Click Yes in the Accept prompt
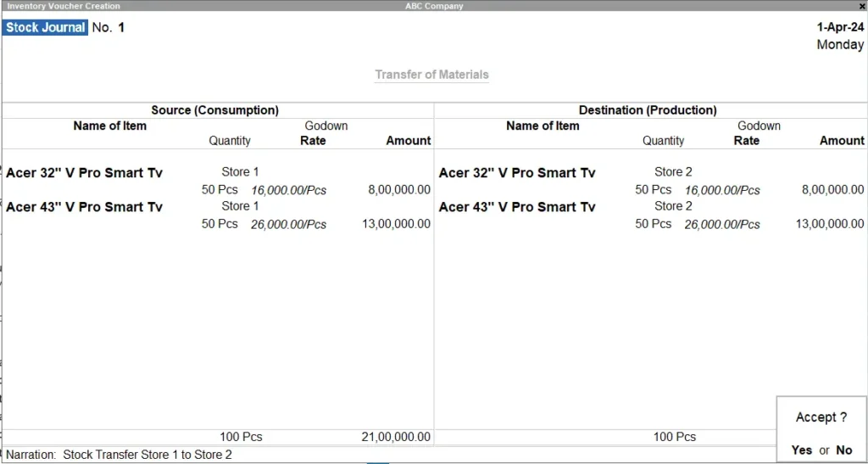The image size is (868, 464). point(801,450)
